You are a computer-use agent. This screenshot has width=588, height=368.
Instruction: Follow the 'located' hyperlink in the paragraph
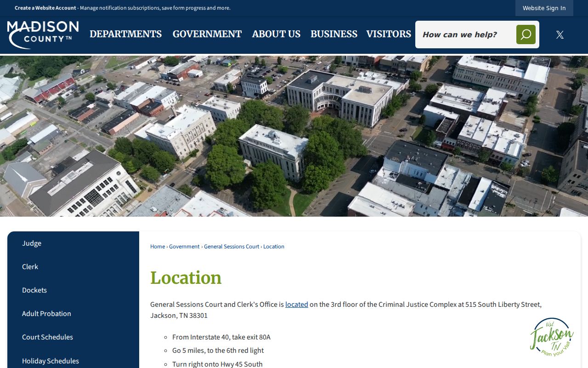[x=297, y=305]
